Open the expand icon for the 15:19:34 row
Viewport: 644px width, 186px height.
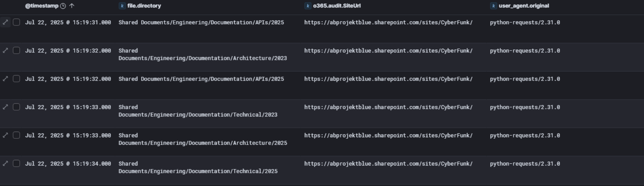click(x=5, y=163)
